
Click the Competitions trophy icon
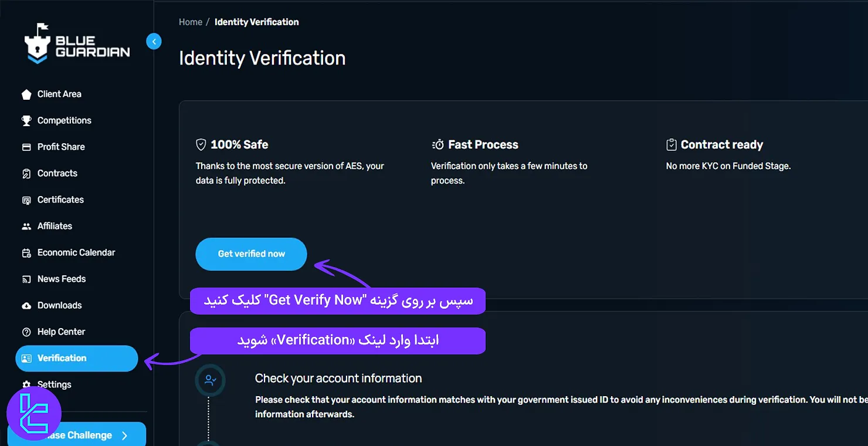tap(26, 120)
